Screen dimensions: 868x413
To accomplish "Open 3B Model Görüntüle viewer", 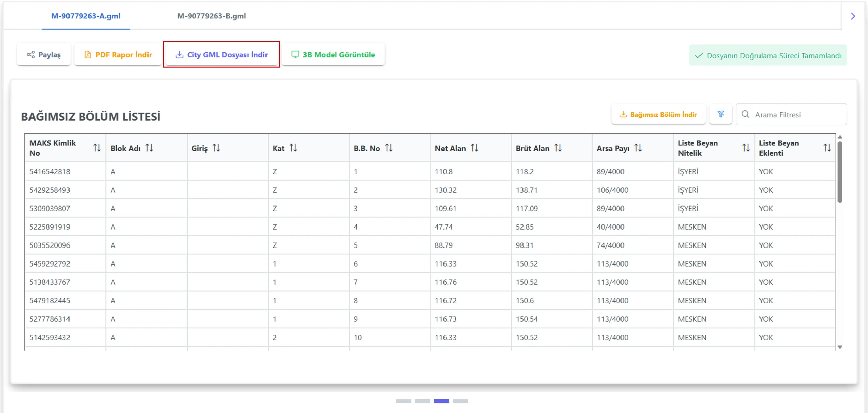I will tap(333, 55).
